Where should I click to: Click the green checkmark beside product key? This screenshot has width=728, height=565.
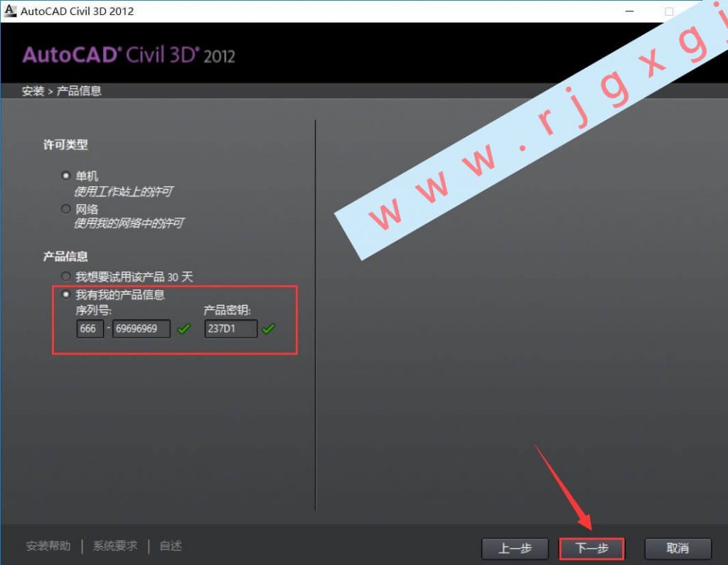268,328
